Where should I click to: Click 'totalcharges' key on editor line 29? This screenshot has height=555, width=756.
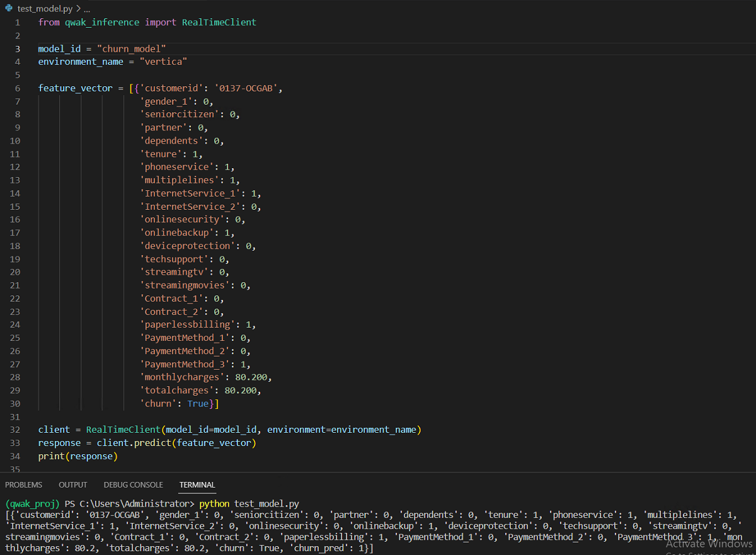(176, 391)
